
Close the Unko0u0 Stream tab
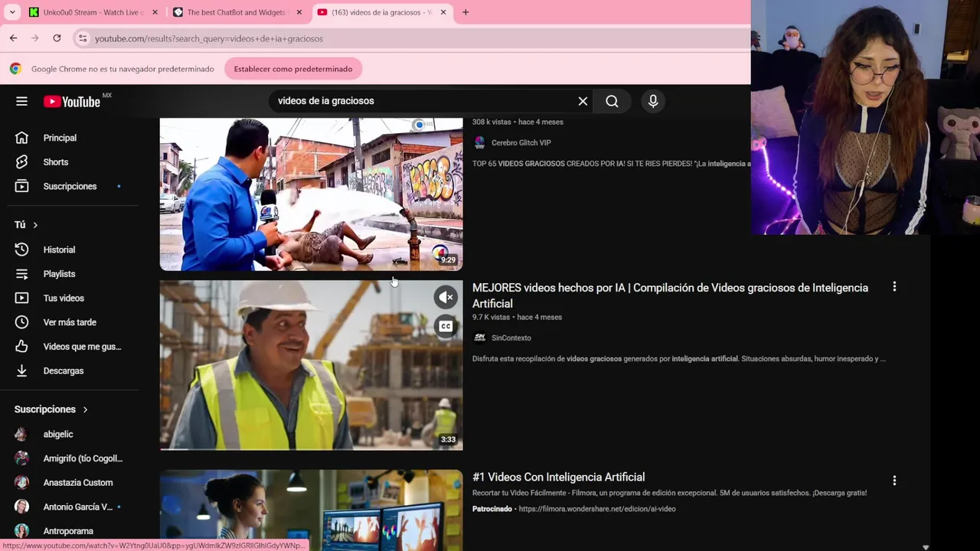[x=155, y=12]
